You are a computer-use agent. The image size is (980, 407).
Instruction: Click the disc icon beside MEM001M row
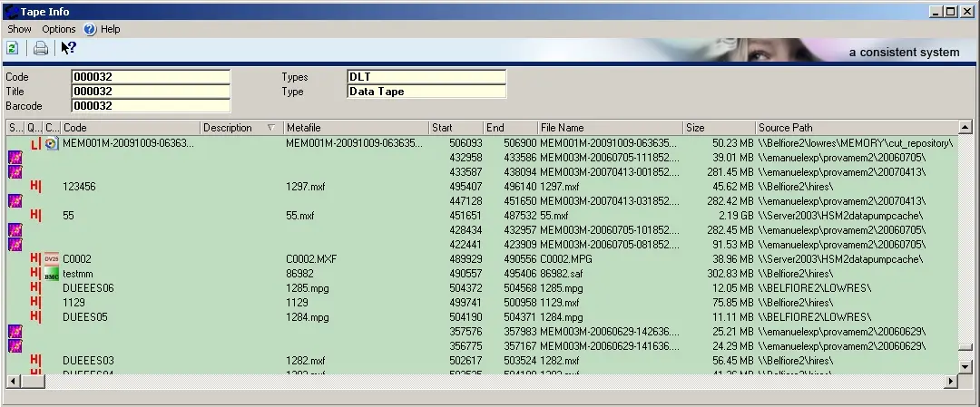coord(52,143)
